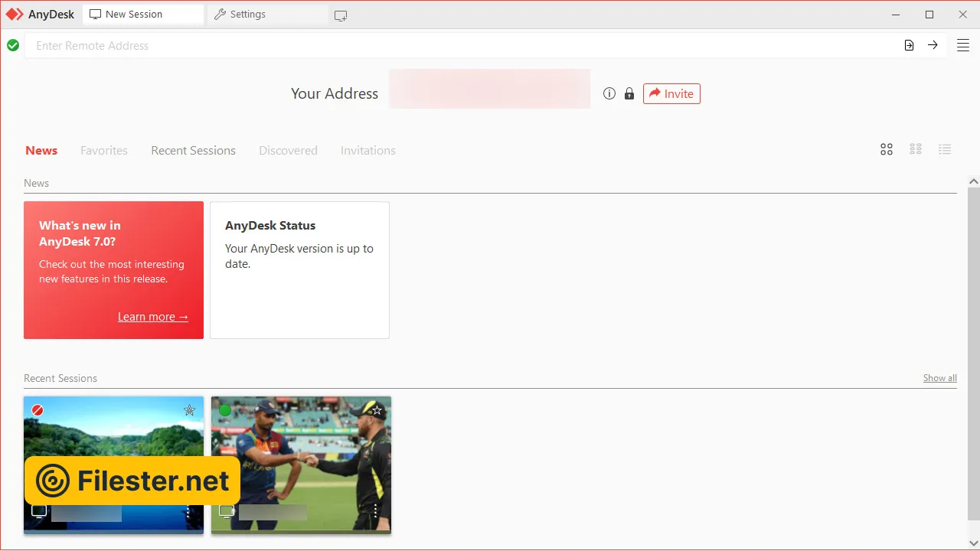Follow the Learn more link
980x551 pixels.
click(x=153, y=317)
